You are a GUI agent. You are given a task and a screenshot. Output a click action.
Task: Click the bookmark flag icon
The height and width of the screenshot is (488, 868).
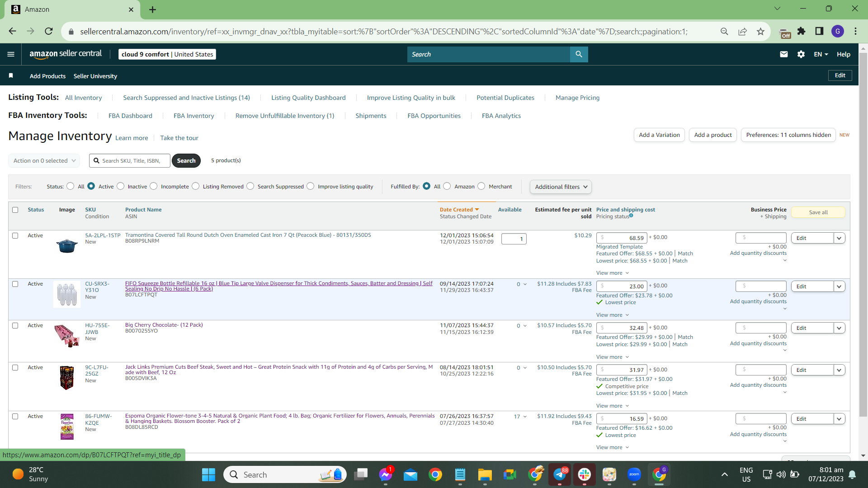[11, 75]
